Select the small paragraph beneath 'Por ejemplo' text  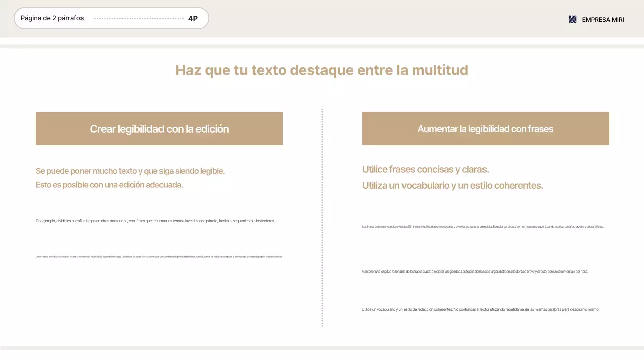pyautogui.click(x=159, y=256)
